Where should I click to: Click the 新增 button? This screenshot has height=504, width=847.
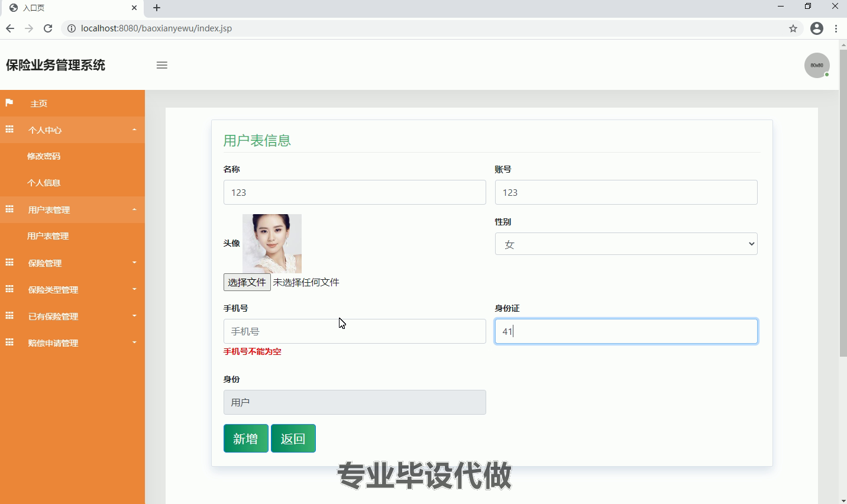click(x=246, y=438)
